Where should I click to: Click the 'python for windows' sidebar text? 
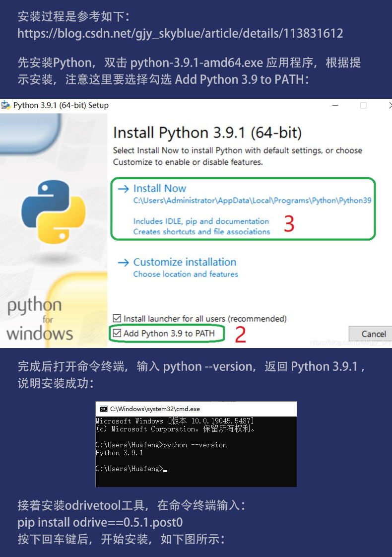pyautogui.click(x=39, y=319)
